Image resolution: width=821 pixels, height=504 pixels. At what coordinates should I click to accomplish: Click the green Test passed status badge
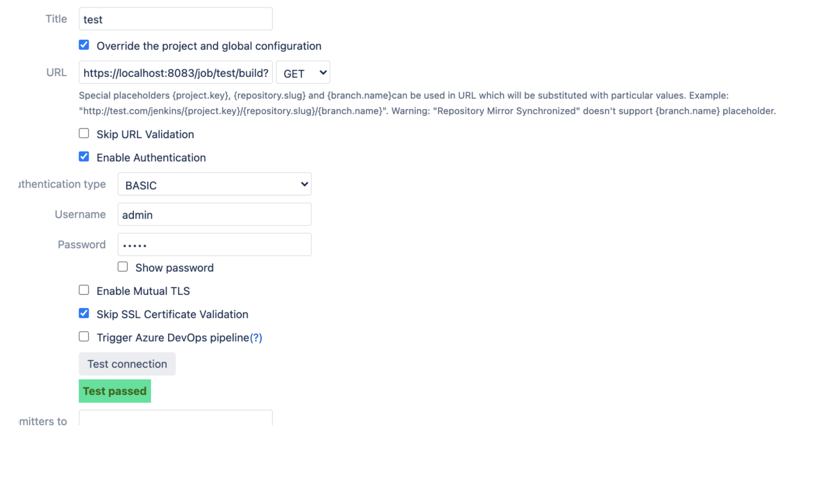coord(114,391)
